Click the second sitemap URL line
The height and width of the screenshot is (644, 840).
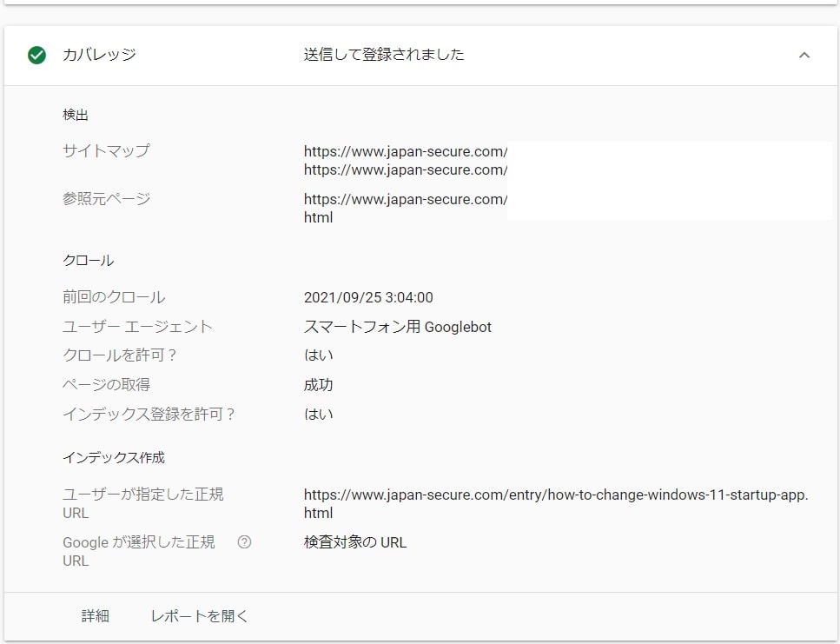[406, 169]
